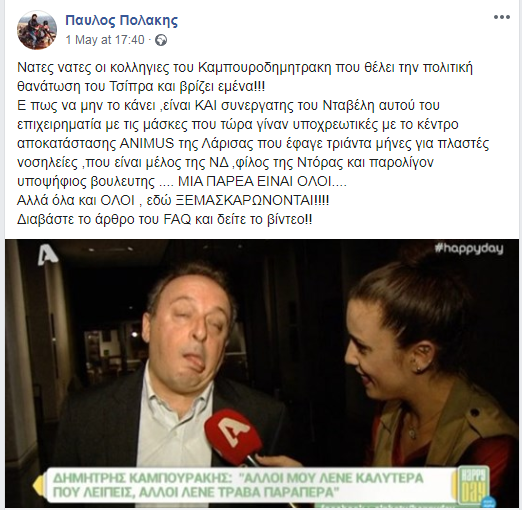Screen dimensions: 522x510
Task: Click the Alpha channel logo in image corner
Action: tap(47, 255)
